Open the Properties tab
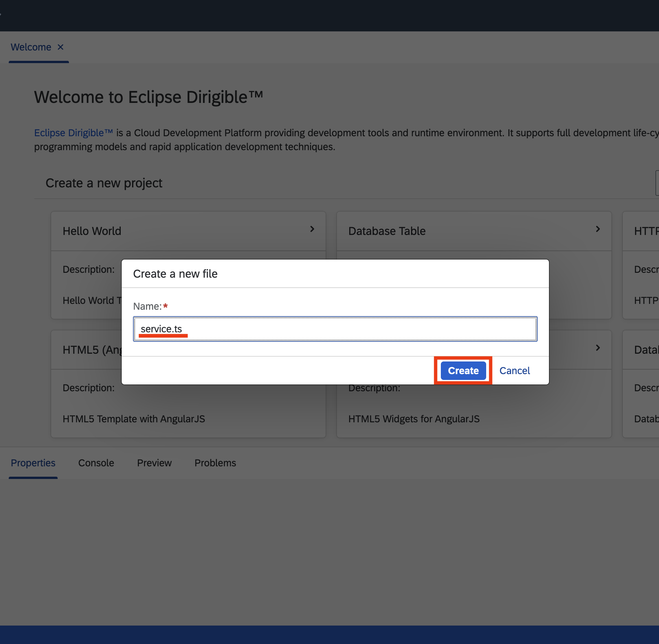This screenshot has height=644, width=659. 33,462
